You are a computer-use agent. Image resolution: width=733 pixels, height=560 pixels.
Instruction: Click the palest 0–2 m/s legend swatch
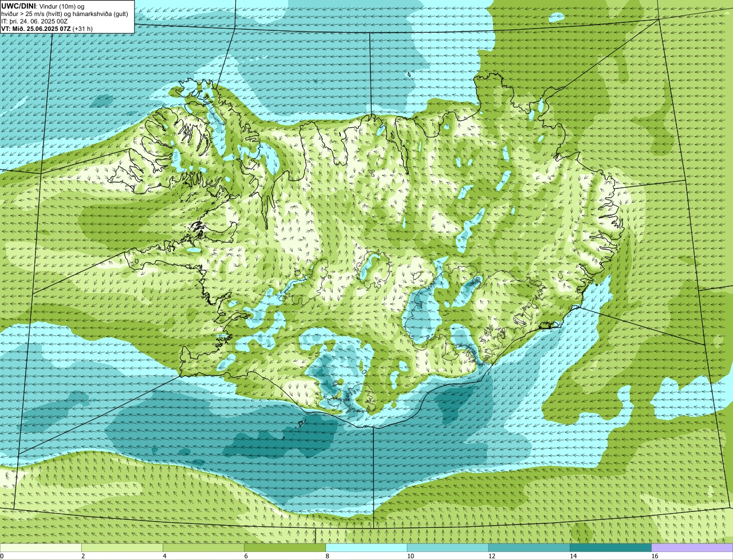point(41,547)
